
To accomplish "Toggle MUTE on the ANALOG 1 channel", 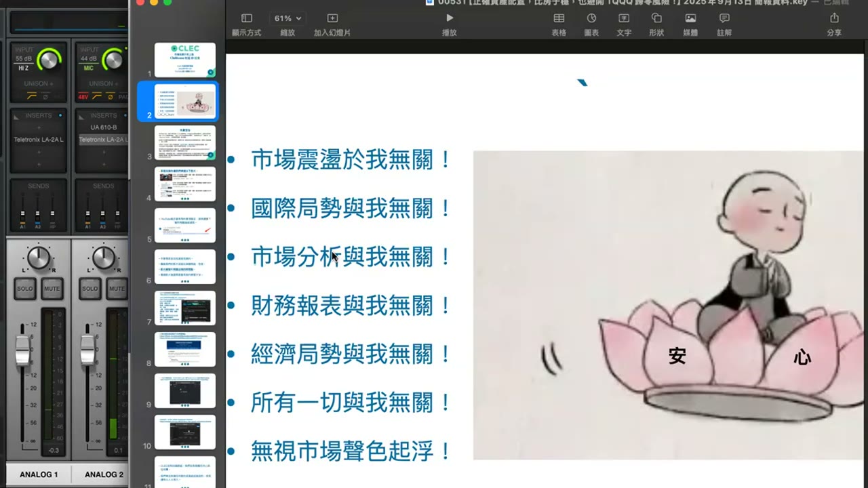I will [52, 289].
